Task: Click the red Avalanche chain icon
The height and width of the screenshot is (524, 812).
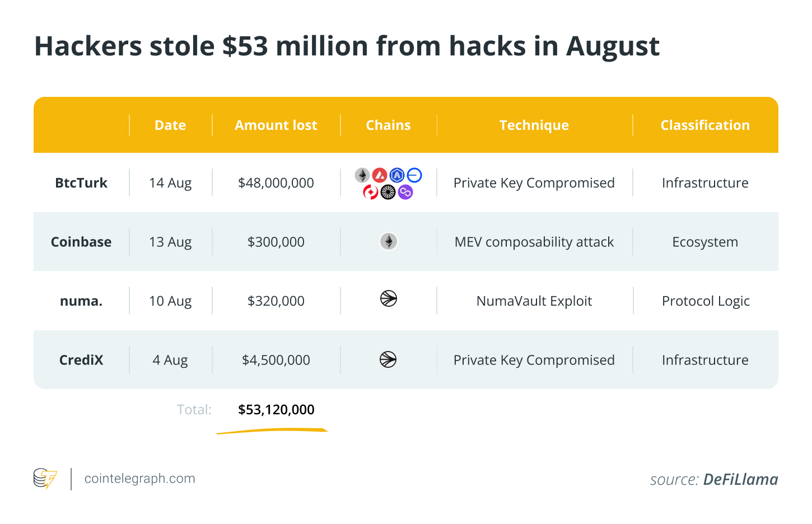Action: click(380, 175)
